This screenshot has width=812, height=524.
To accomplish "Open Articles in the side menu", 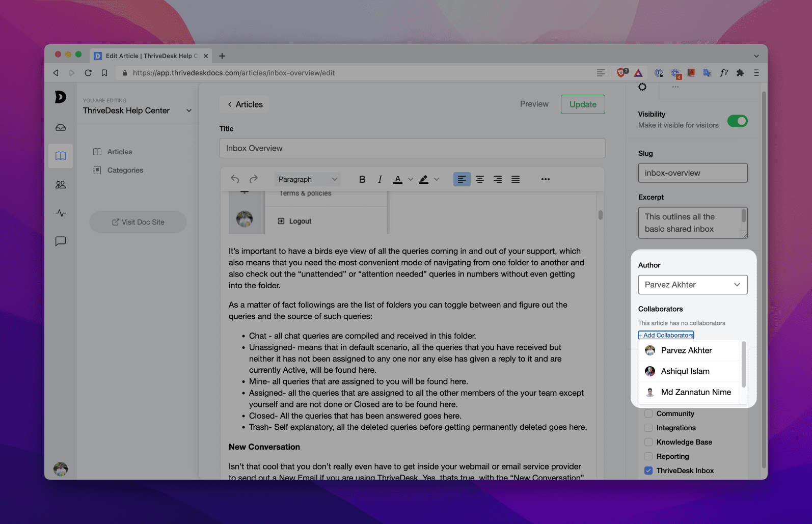I will point(120,152).
